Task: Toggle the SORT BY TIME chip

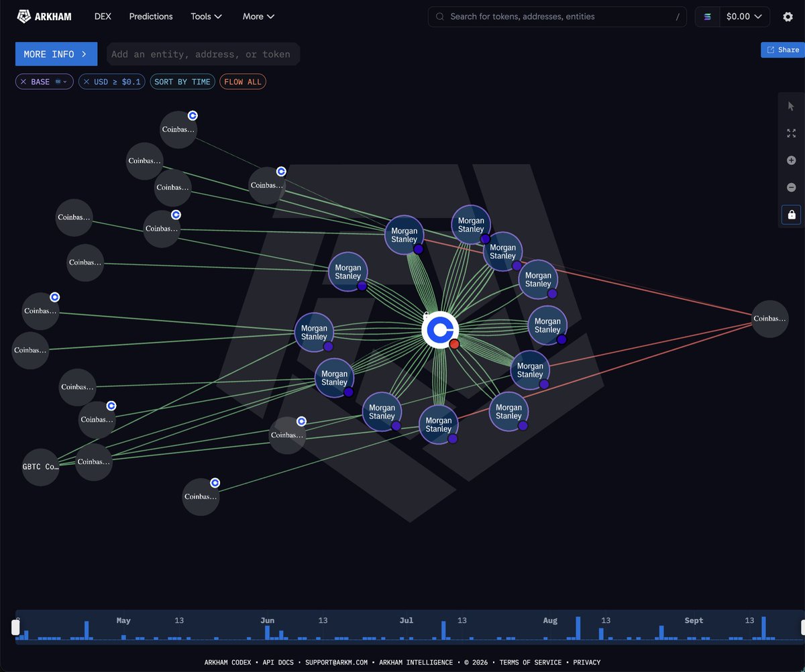Action: pos(182,82)
